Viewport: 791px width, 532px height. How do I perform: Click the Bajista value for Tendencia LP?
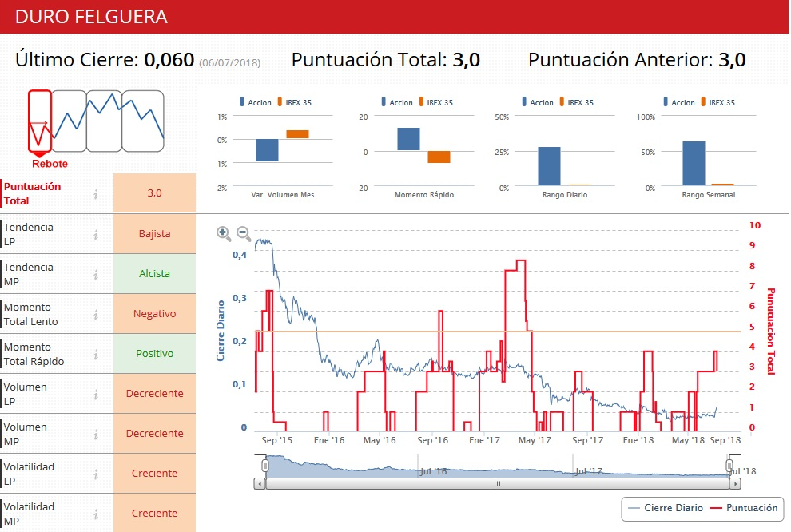click(154, 234)
